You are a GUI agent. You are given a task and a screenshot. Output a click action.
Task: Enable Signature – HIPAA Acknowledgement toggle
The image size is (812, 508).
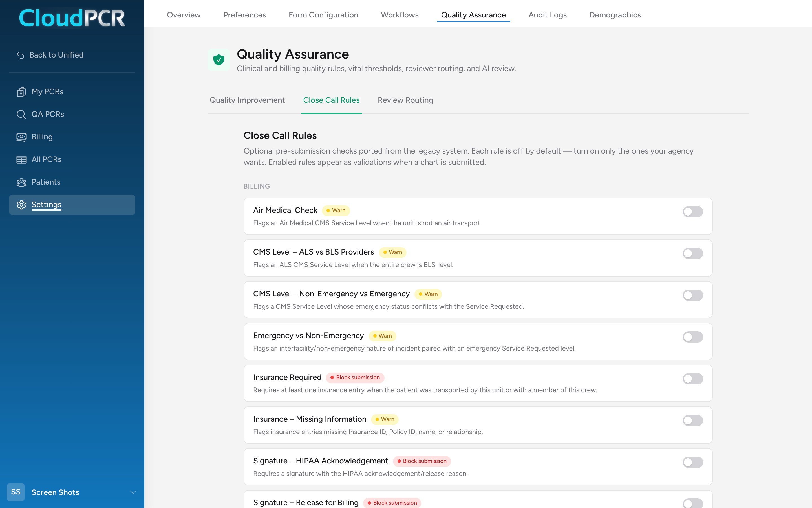pyautogui.click(x=692, y=462)
